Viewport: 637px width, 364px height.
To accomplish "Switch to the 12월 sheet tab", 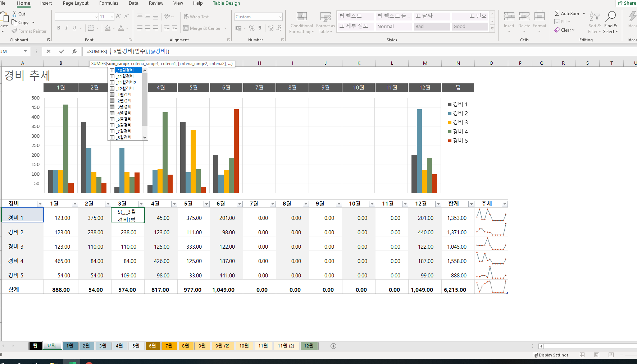I will (309, 346).
